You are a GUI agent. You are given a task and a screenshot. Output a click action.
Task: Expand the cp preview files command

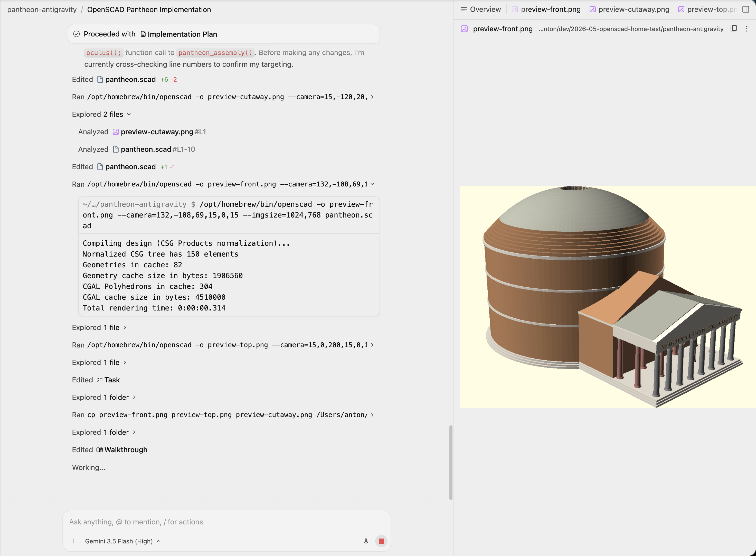(x=372, y=415)
